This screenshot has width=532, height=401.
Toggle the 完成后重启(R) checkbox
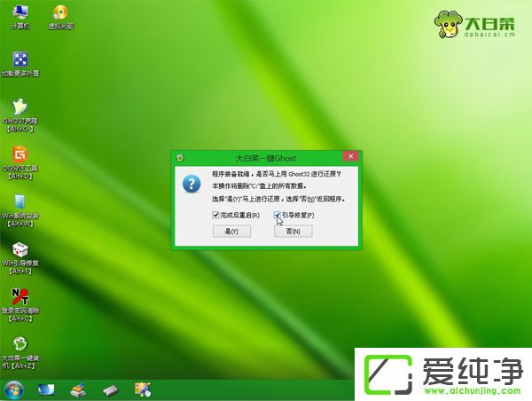[215, 216]
